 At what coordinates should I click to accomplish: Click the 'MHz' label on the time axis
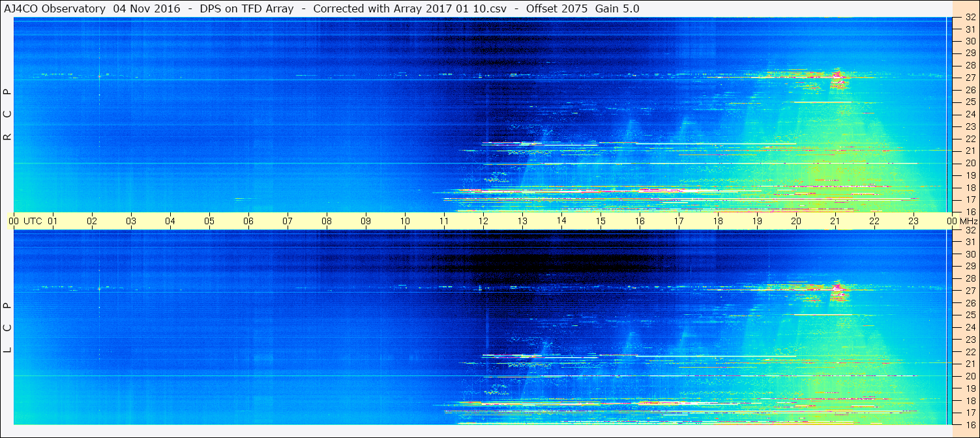tap(968, 221)
